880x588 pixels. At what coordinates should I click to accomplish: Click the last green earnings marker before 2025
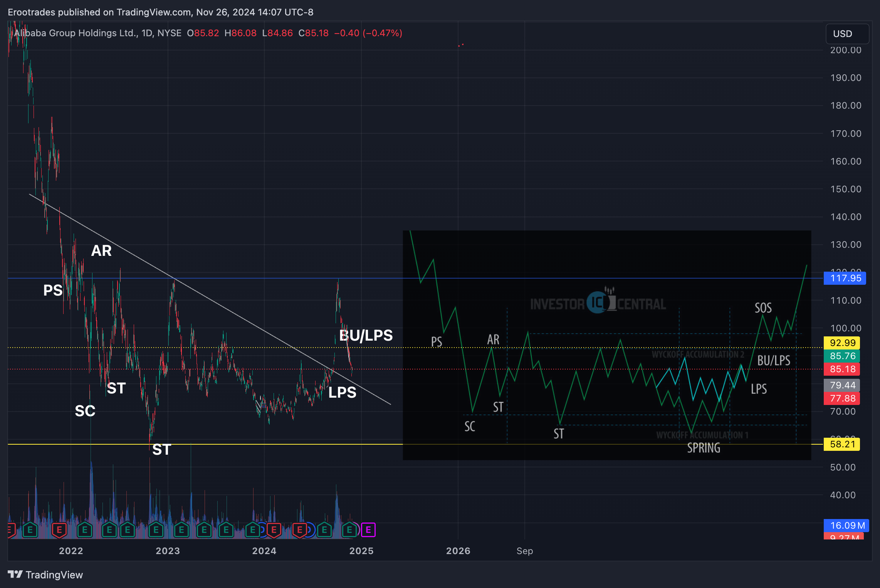tap(349, 530)
